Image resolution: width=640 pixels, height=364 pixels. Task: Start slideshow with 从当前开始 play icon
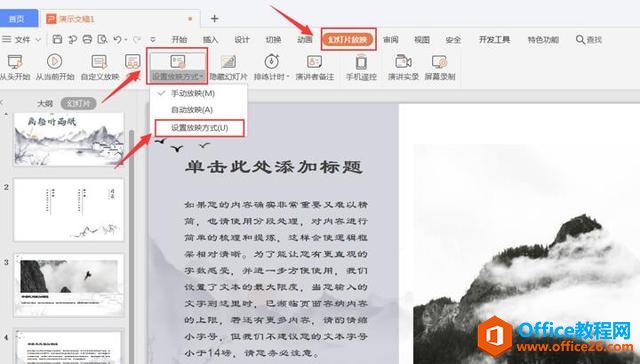click(x=54, y=61)
